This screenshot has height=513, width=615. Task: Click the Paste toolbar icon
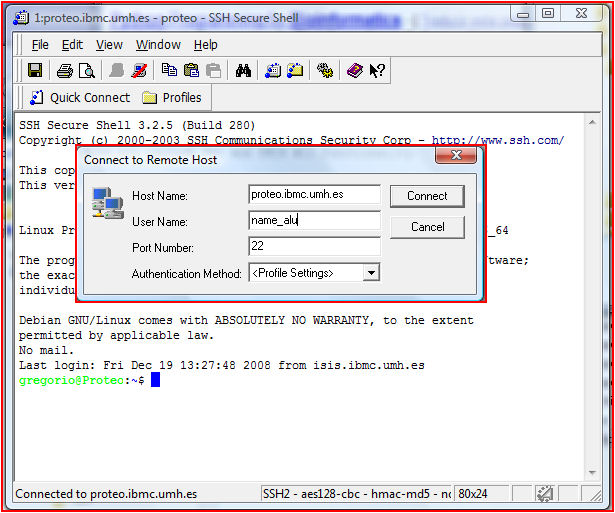point(191,71)
